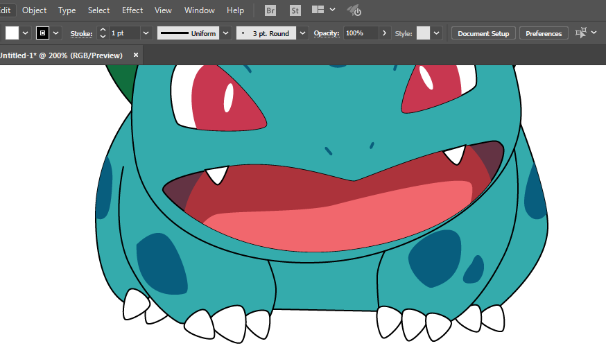This screenshot has width=606, height=364.
Task: Expand the stroke weight dropdown
Action: [146, 33]
